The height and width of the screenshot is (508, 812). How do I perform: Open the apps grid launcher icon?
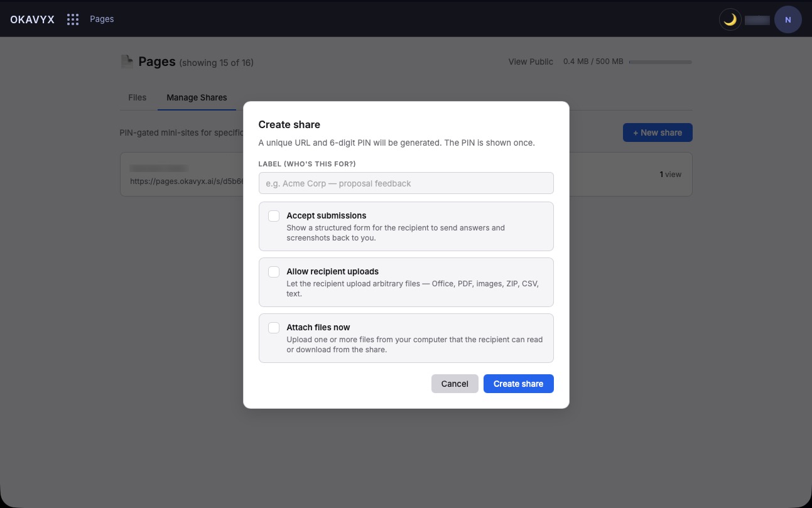[x=73, y=19]
